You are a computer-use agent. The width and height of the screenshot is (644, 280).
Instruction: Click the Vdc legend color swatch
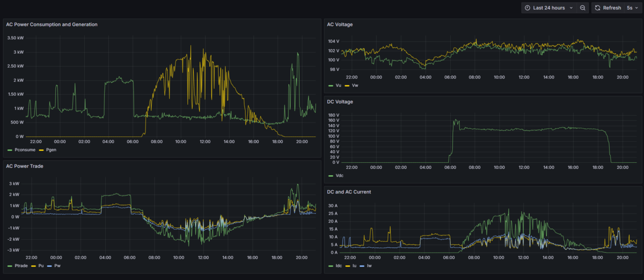331,176
